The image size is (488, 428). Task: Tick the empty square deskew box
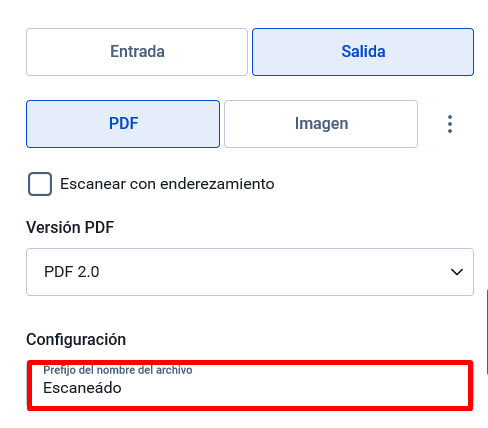click(40, 184)
